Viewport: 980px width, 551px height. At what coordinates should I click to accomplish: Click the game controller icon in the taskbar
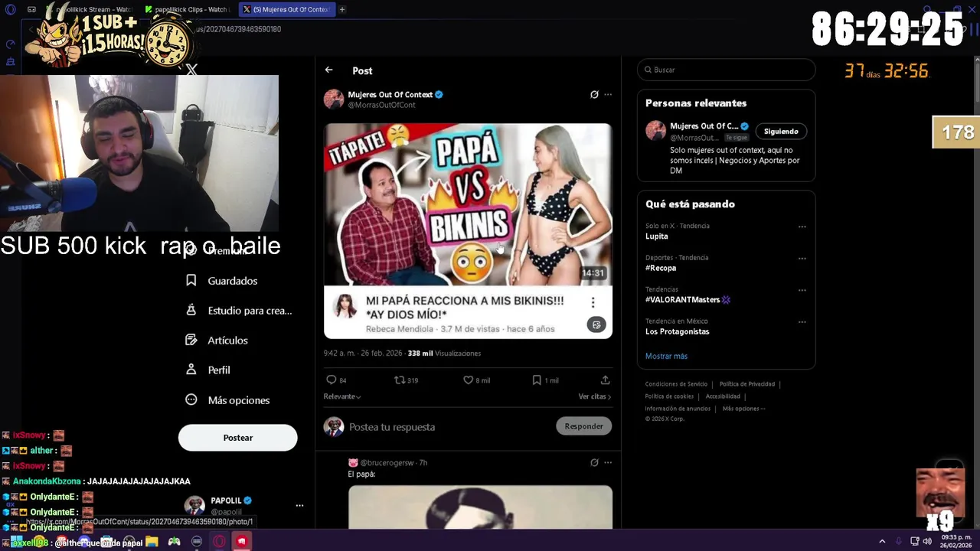coord(175,542)
